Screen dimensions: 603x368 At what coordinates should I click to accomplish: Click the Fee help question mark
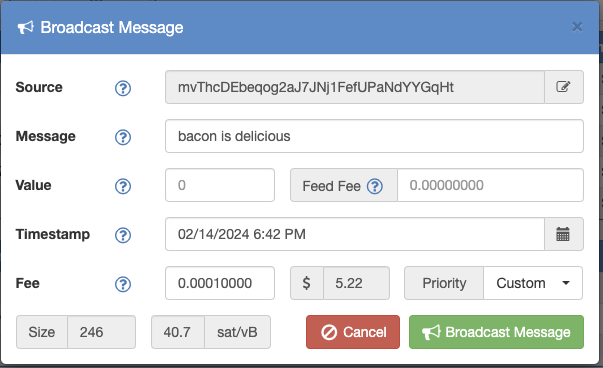pyautogui.click(x=123, y=284)
